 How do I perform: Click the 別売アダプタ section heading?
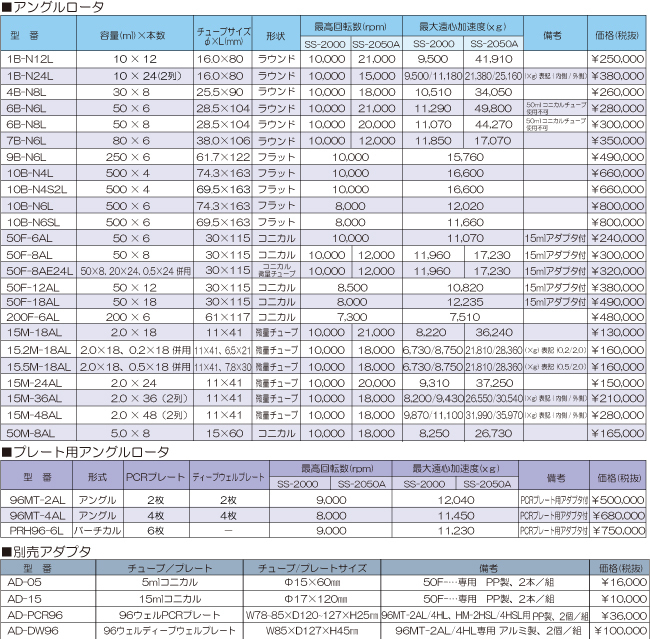(46, 552)
